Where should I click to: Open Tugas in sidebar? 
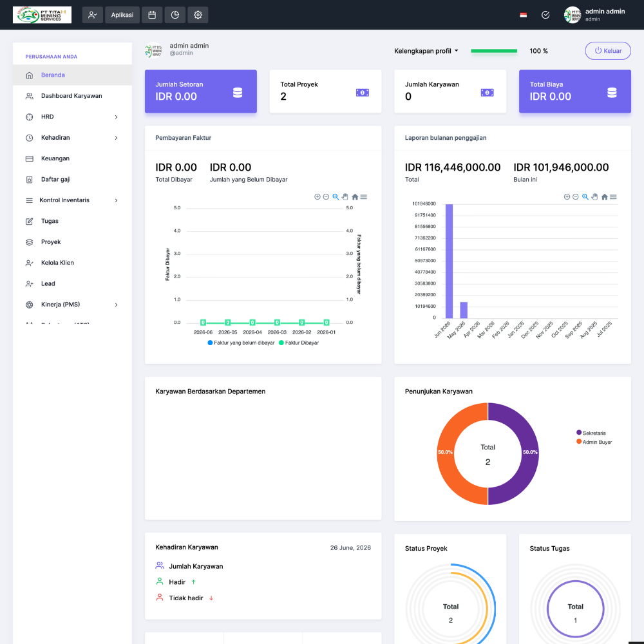coord(72,221)
